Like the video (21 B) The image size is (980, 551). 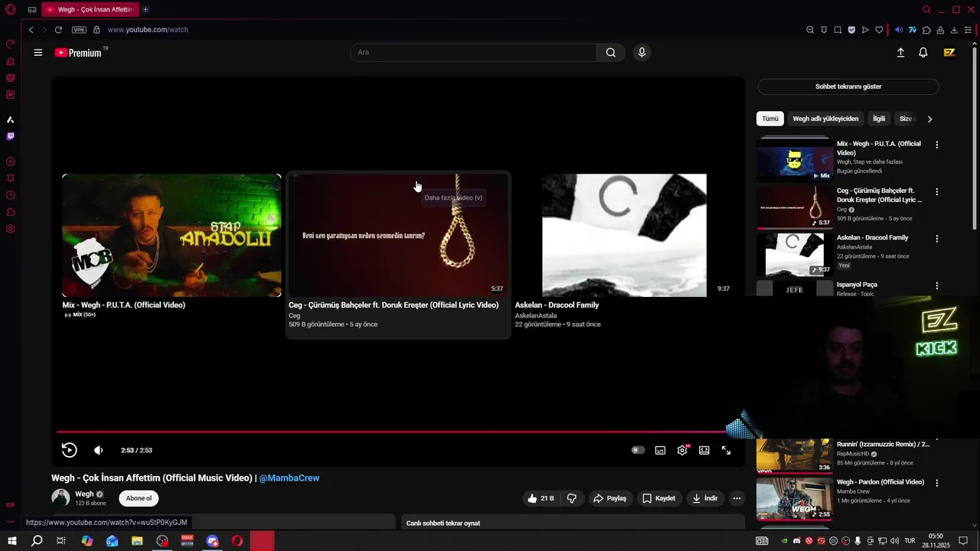(540, 498)
